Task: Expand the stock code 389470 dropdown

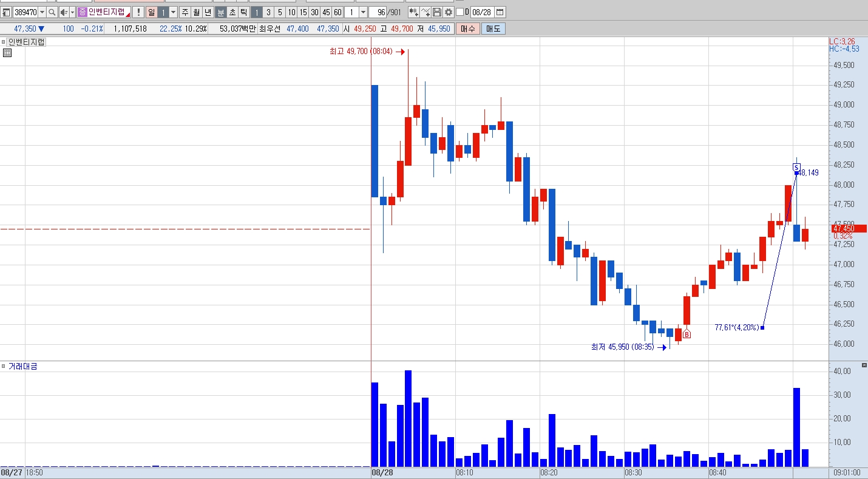Action: pyautogui.click(x=42, y=12)
